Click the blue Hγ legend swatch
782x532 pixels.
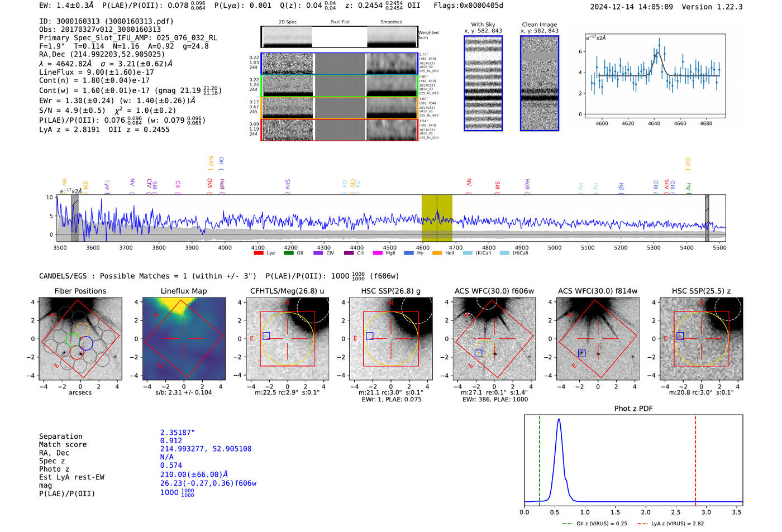tap(409, 253)
